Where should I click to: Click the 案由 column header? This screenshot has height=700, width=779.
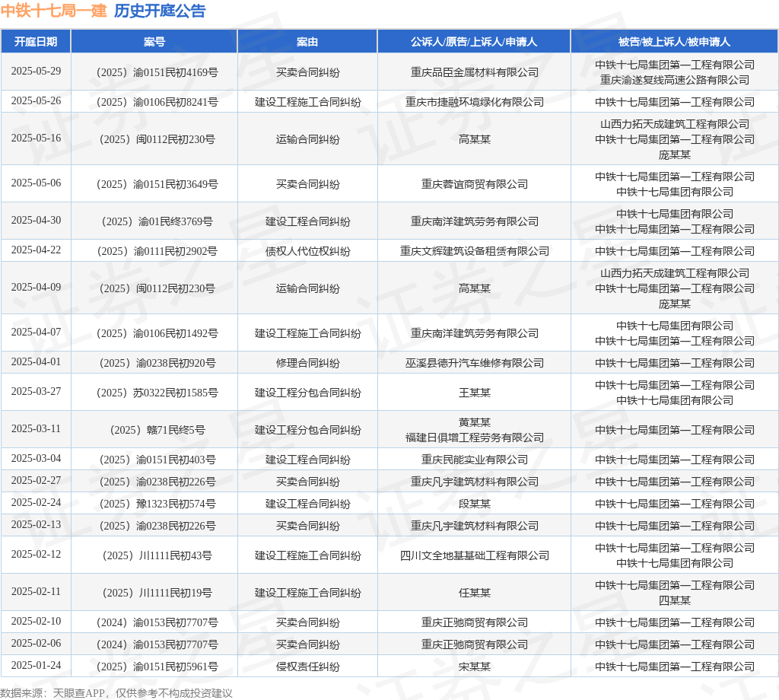coord(307,42)
